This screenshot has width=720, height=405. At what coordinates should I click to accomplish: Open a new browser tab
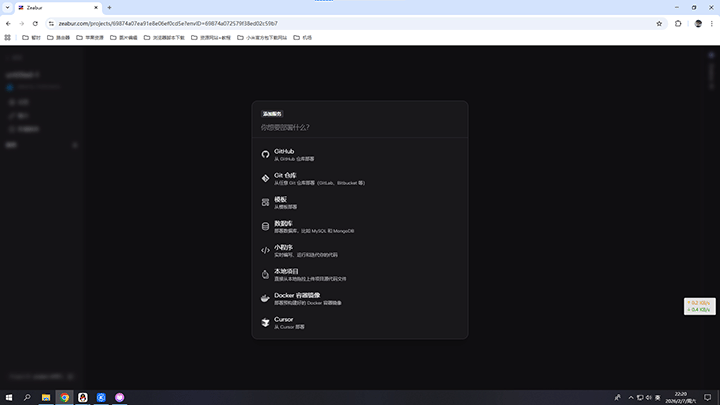109,7
